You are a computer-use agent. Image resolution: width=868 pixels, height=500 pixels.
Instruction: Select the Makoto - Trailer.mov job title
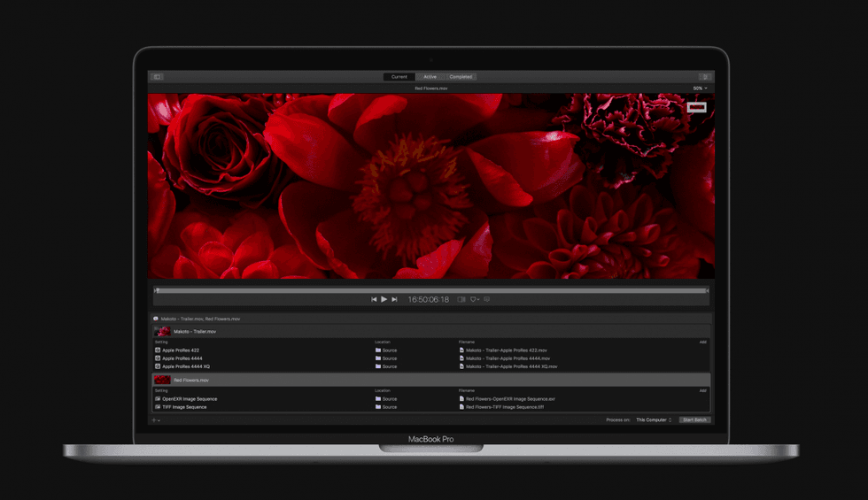pos(195,331)
